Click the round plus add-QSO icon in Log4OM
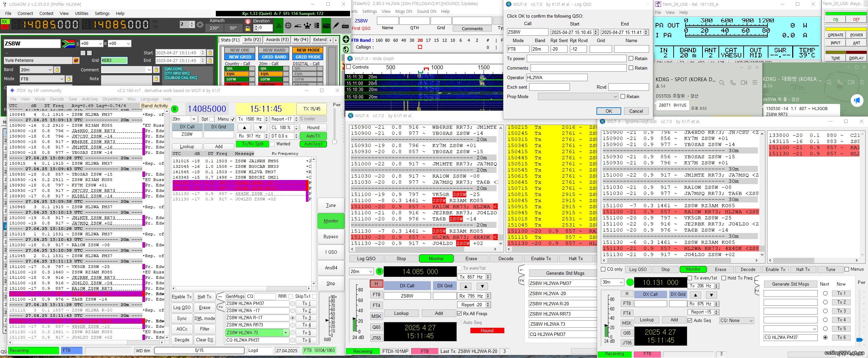 pyautogui.click(x=346, y=39)
